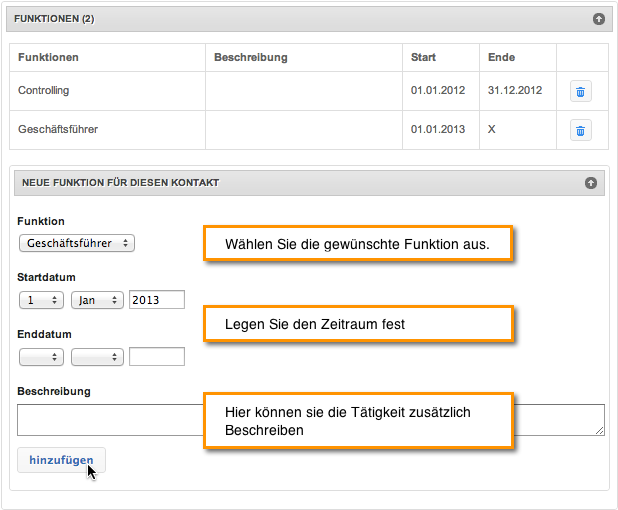Screen dimensions: 618x510
Task: Click the Startdatum year field showing 2013
Action: coord(157,300)
